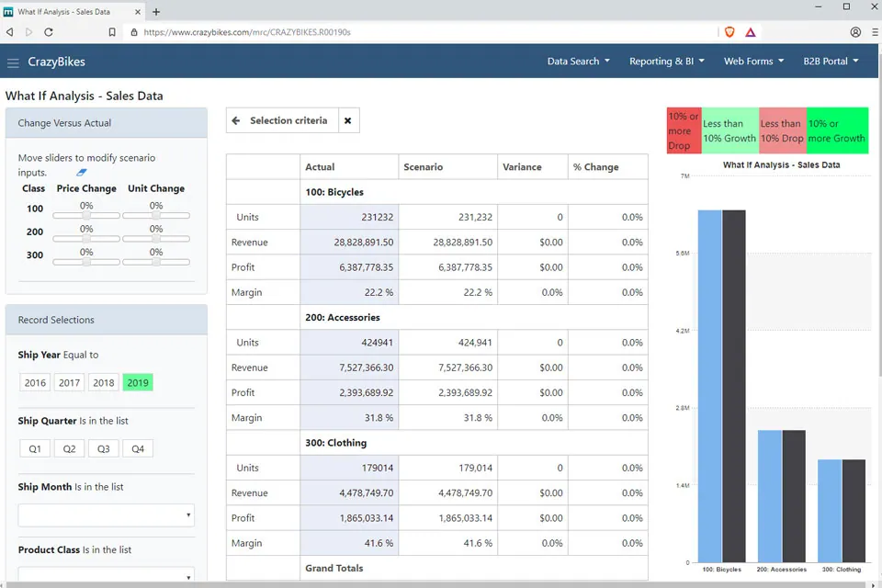This screenshot has height=588, width=882.
Task: Click the browser address bar URL
Action: pyautogui.click(x=247, y=32)
